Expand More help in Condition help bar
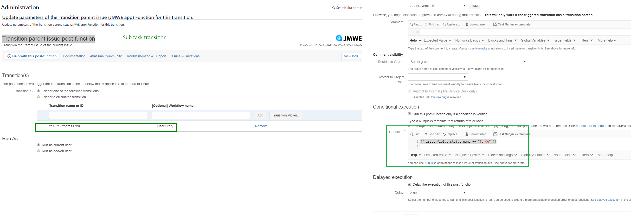 606,155
